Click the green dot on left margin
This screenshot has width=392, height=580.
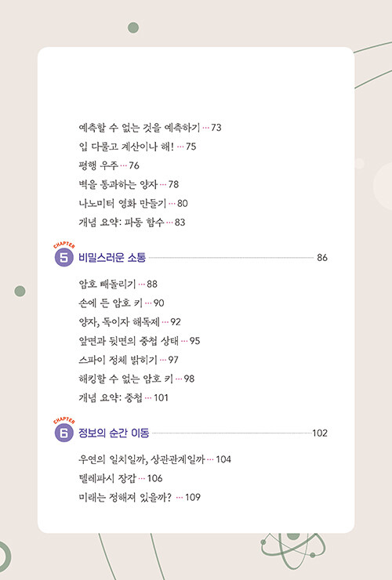[x=20, y=291]
